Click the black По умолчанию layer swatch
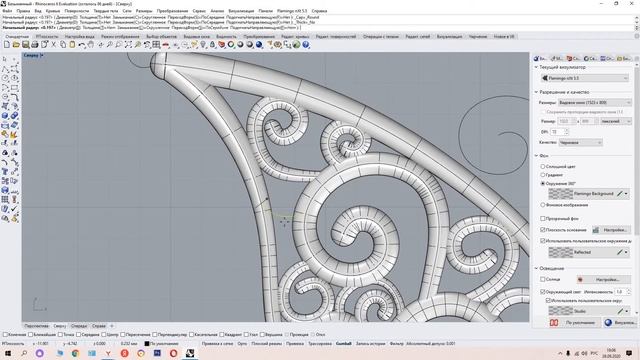 point(147,344)
